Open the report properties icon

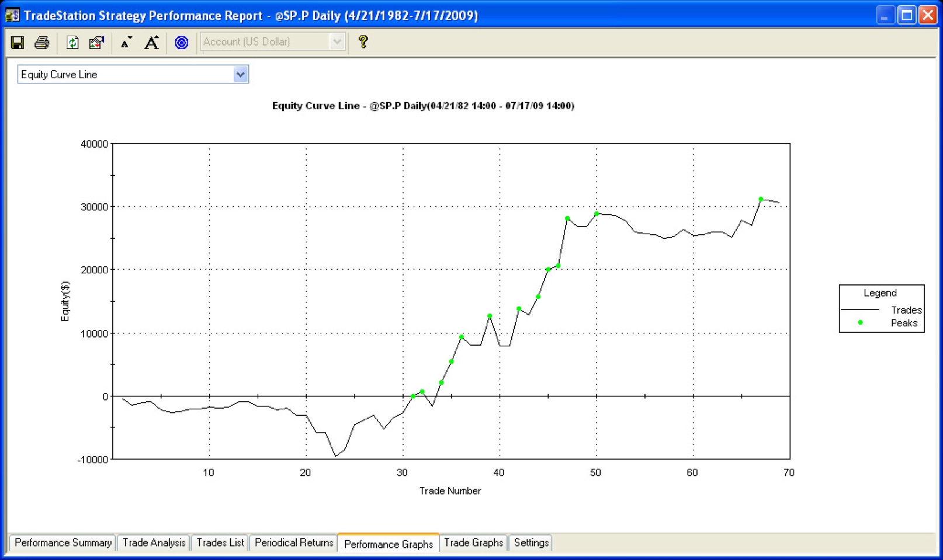click(96, 43)
